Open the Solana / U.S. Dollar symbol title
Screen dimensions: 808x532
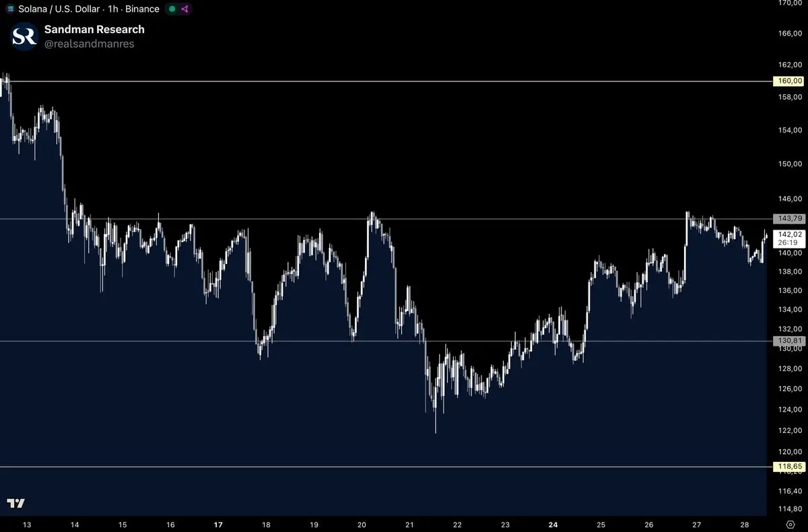coord(60,9)
